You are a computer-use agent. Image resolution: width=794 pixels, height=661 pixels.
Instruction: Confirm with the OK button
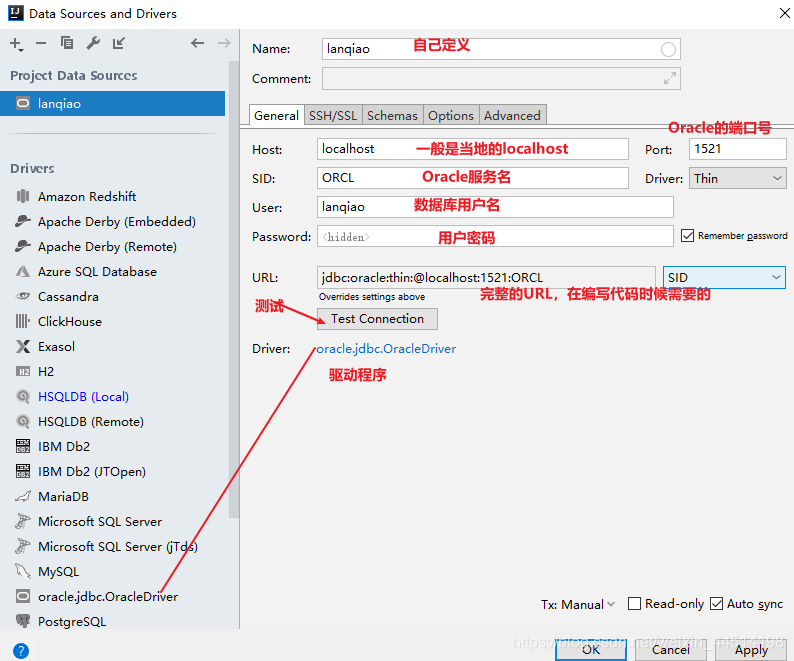pos(590,649)
